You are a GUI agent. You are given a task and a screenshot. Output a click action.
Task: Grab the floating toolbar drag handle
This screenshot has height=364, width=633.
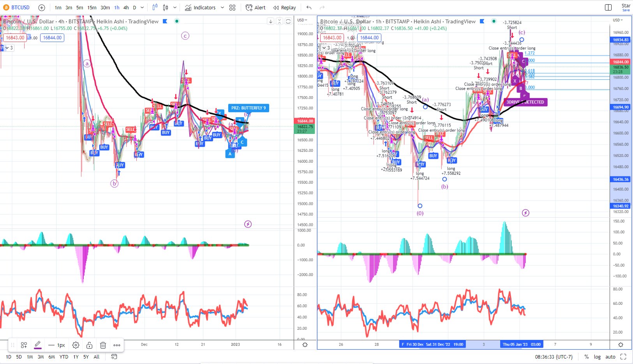tap(12, 345)
